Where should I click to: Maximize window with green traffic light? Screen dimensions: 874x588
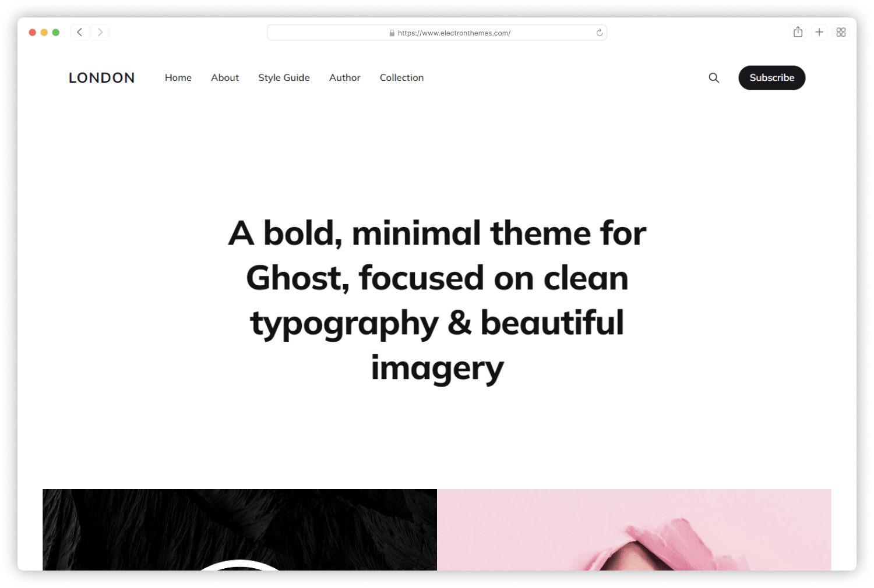point(56,33)
